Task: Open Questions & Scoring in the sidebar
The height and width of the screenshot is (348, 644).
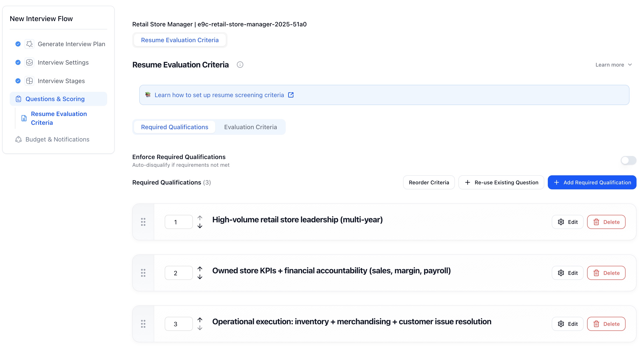Action: click(x=55, y=99)
